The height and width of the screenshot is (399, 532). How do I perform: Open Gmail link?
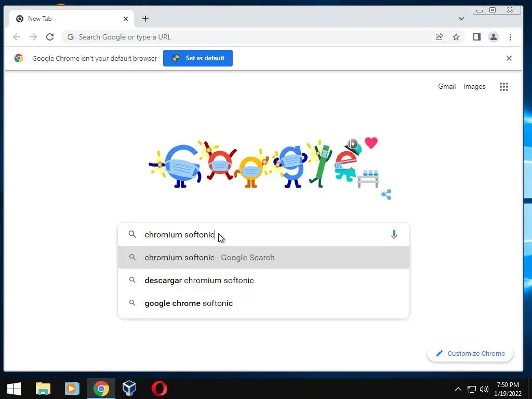(x=446, y=87)
